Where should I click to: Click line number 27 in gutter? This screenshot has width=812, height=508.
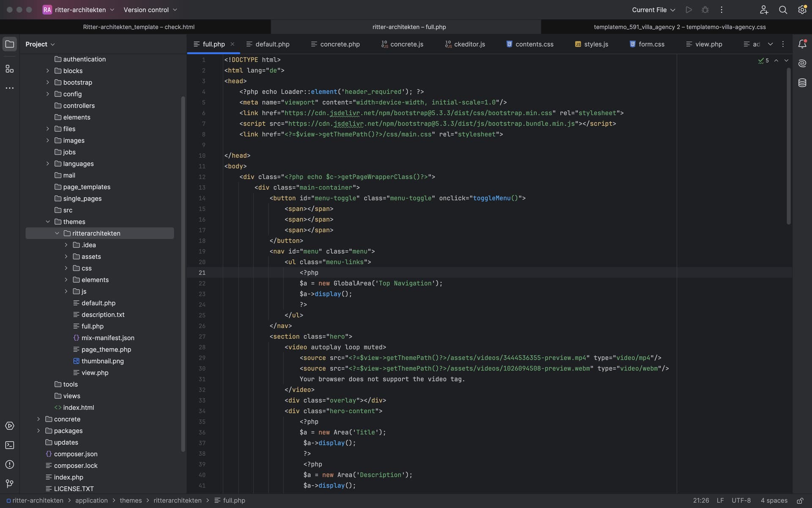click(x=202, y=337)
